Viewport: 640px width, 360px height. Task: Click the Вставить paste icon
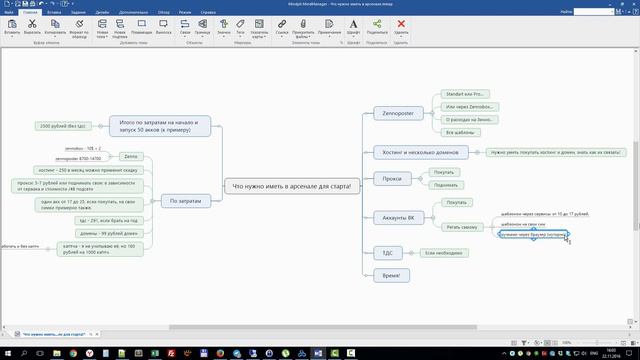(12, 24)
